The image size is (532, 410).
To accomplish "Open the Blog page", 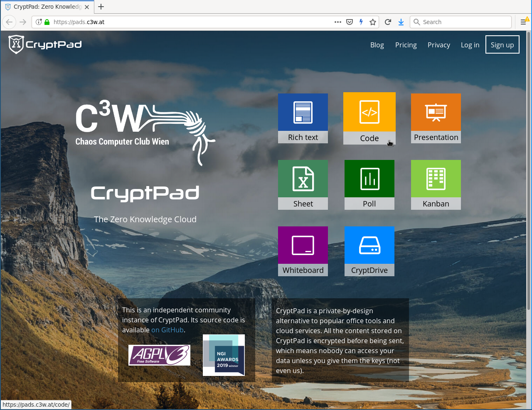I will [x=377, y=45].
